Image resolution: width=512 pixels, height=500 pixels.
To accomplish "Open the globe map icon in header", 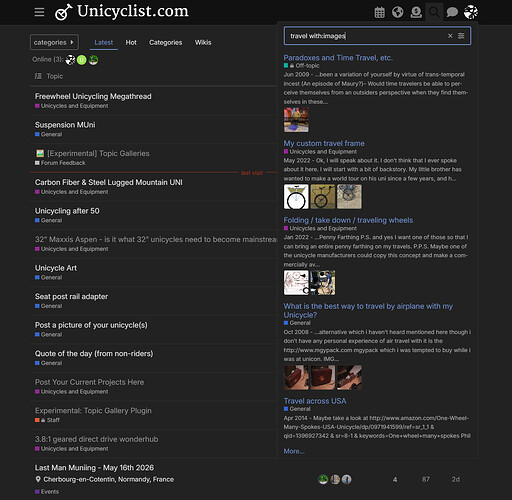I will [x=397, y=12].
